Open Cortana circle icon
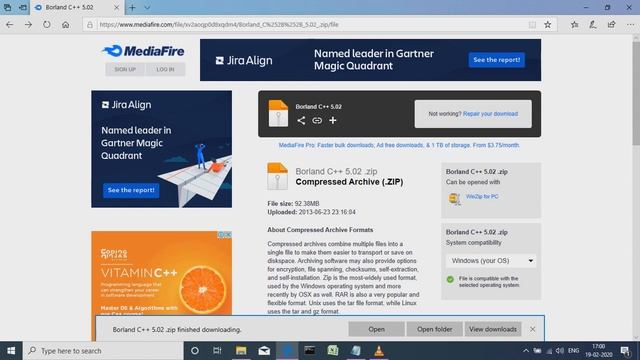The width and height of the screenshot is (640, 360). coord(195,351)
